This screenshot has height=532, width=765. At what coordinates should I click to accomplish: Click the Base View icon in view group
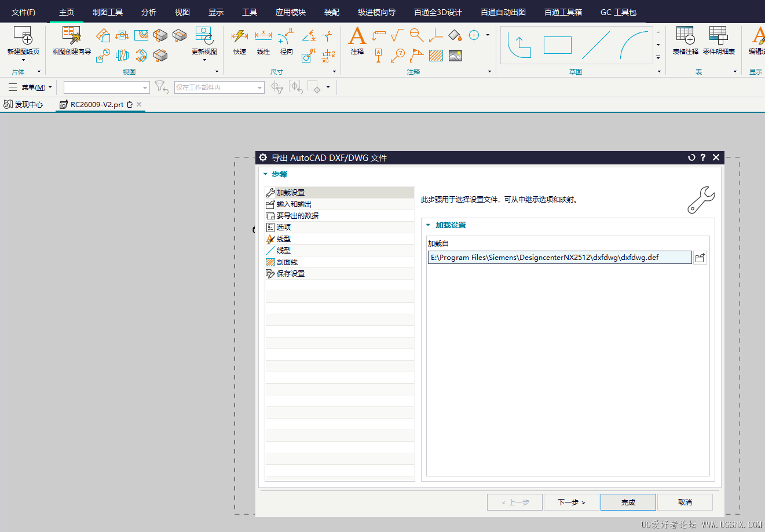(x=103, y=36)
